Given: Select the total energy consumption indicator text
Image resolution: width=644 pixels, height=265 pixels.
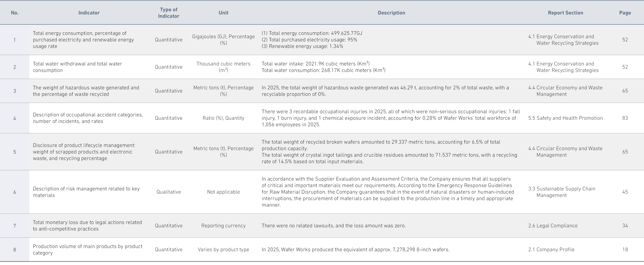Looking at the screenshot, I should pyautogui.click(x=83, y=40).
